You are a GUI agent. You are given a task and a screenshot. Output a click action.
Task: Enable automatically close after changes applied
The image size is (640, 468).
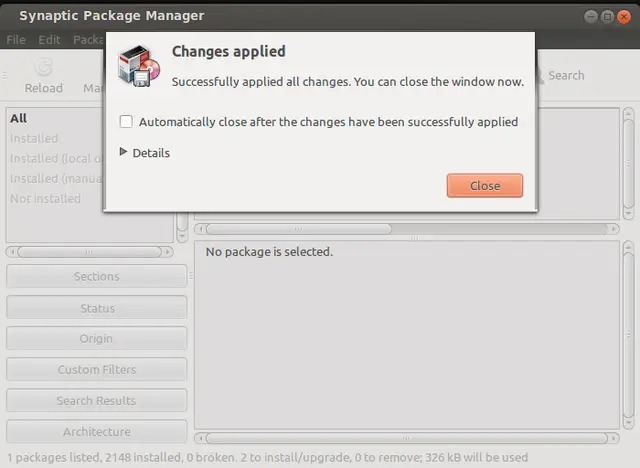coord(126,122)
